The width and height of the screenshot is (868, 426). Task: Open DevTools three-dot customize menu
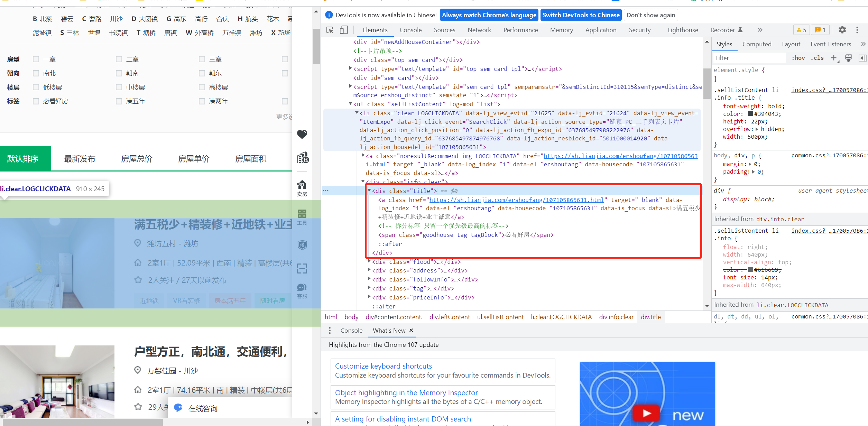(x=857, y=30)
